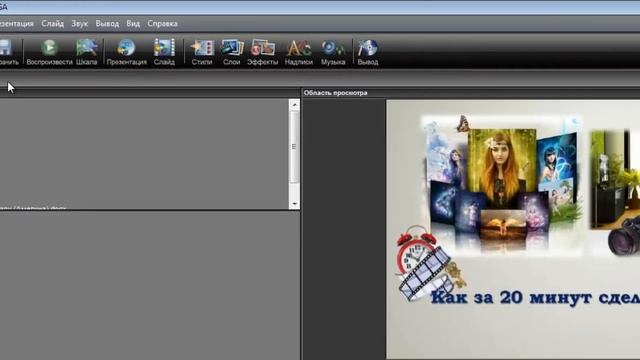Screen dimensions: 640x360
Task: Open the Звук menu
Action: tap(80, 24)
